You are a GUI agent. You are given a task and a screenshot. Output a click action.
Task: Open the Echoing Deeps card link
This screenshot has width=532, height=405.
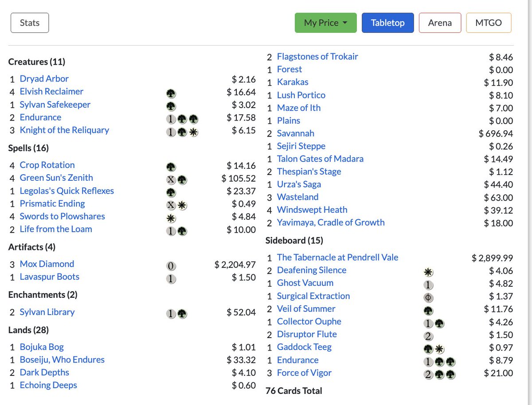48,385
